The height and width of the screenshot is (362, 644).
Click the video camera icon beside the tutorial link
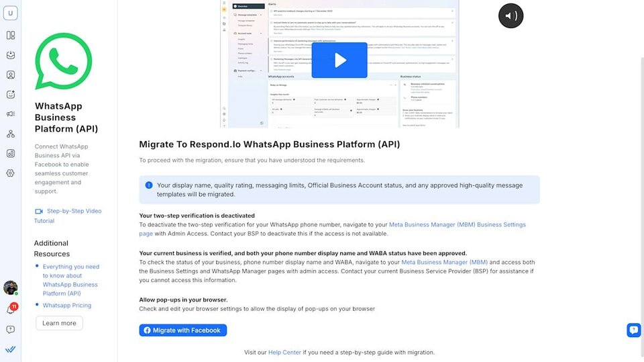coord(39,211)
